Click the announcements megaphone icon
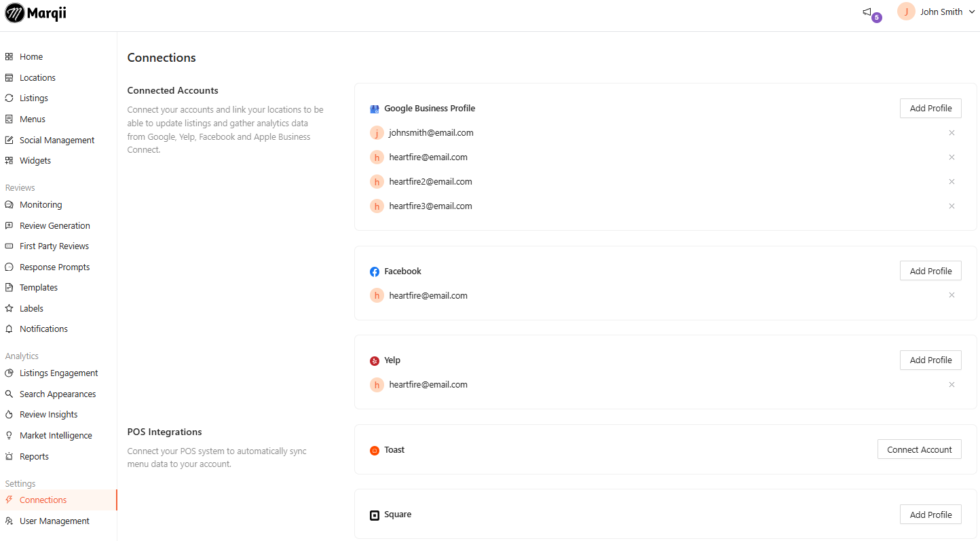The width and height of the screenshot is (980, 541). coord(867,12)
